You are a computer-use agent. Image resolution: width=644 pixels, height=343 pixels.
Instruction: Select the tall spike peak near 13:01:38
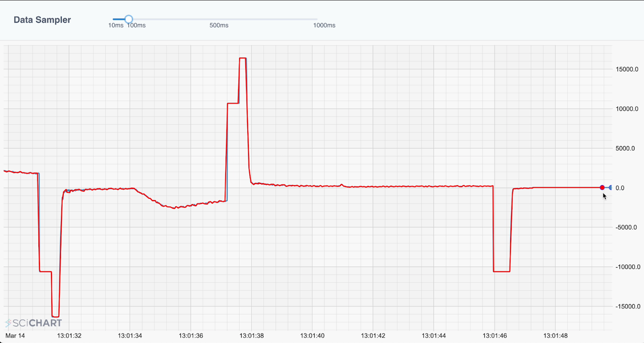(243, 58)
